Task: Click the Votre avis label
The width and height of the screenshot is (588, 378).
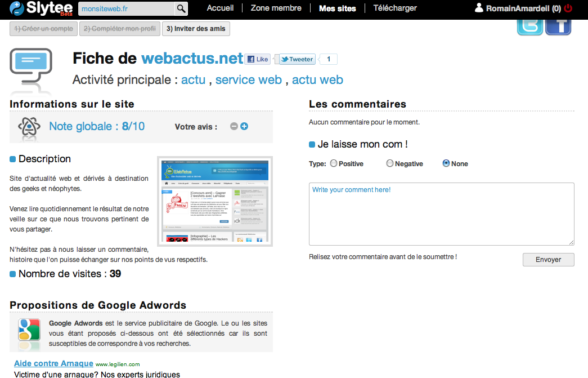Action: tap(196, 127)
